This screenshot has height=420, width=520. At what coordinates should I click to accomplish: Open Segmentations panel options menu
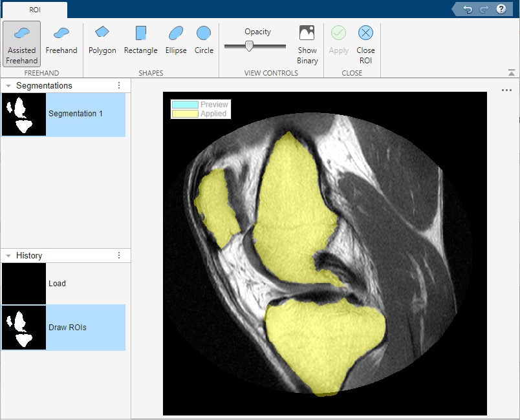pos(119,85)
